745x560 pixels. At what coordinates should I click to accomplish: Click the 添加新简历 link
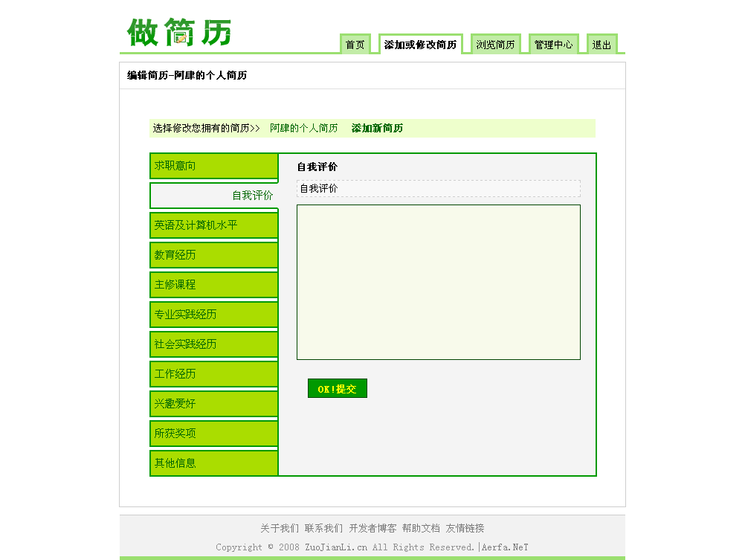click(x=377, y=128)
